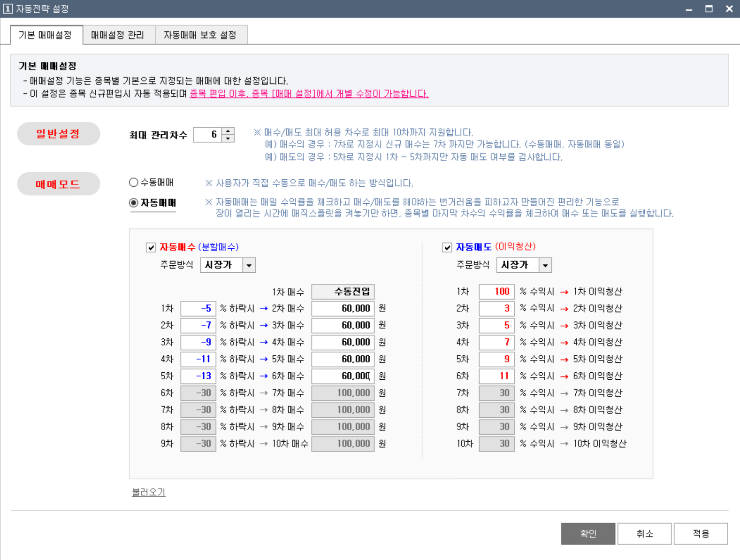Click the 6차 매수 amount field
Image resolution: width=740 pixels, height=560 pixels.
(343, 376)
